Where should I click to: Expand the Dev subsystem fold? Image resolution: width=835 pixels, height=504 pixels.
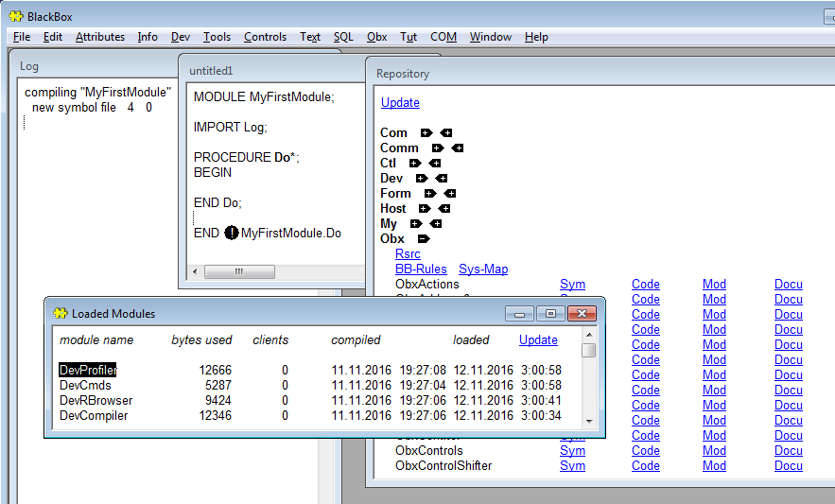[421, 179]
